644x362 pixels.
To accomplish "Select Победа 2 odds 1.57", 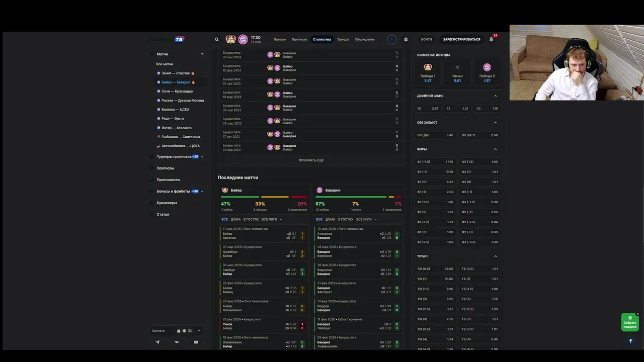I will pyautogui.click(x=487, y=73).
